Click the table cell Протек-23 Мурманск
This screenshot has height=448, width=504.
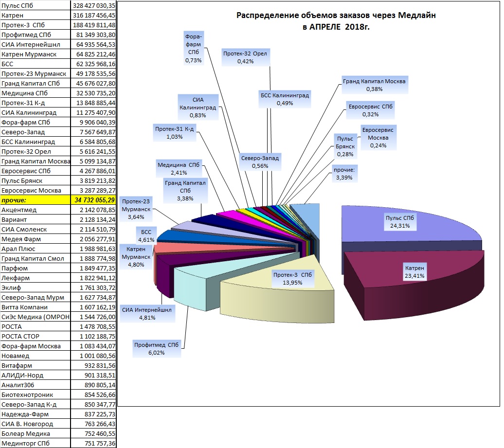[35, 73]
